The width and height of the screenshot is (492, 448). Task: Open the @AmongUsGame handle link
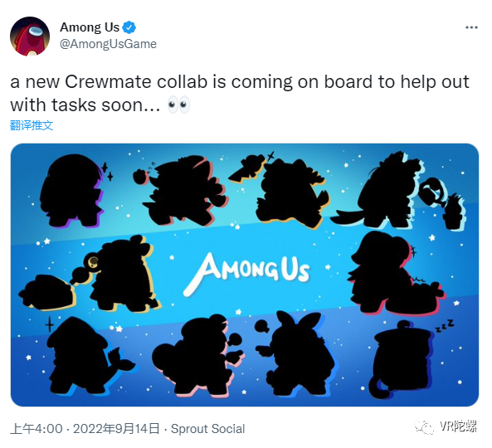click(x=108, y=44)
